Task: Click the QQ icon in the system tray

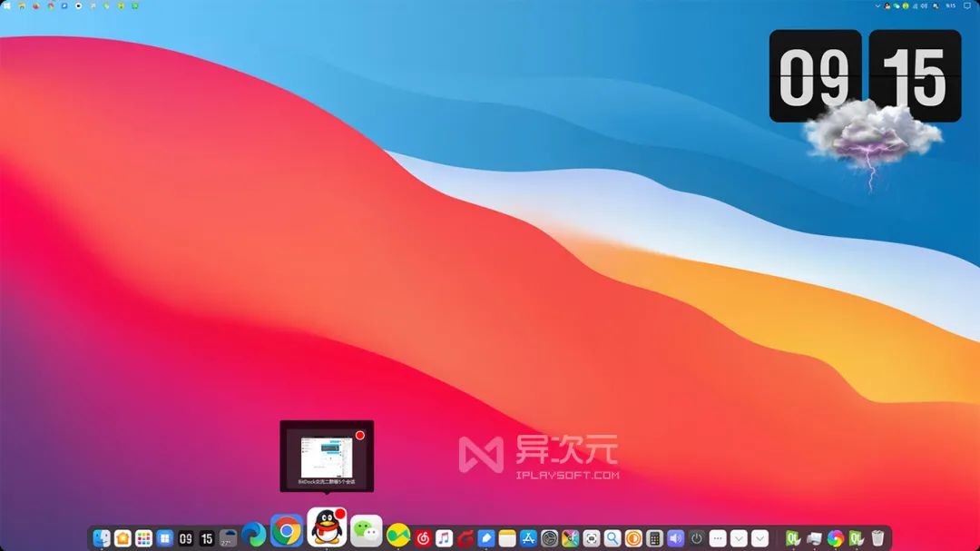Action: tap(887, 6)
